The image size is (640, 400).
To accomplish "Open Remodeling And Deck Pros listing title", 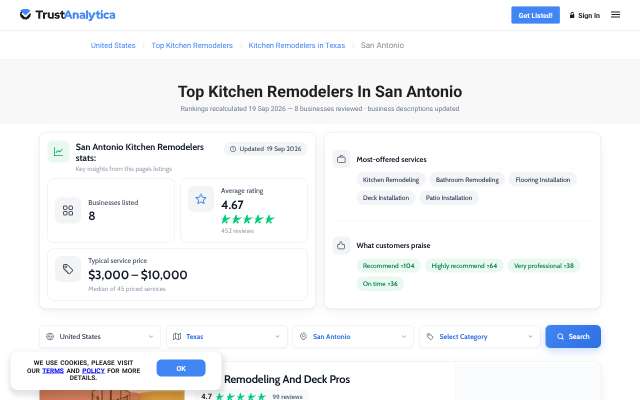I will coord(287,379).
